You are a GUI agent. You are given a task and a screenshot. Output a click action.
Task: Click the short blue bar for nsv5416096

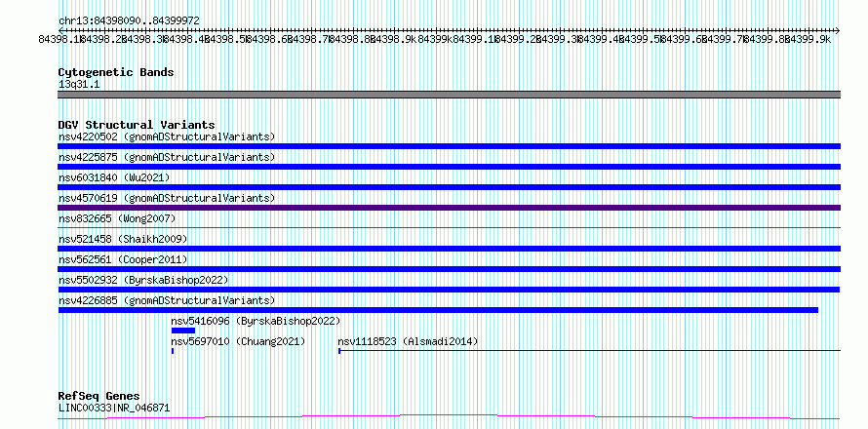point(183,331)
